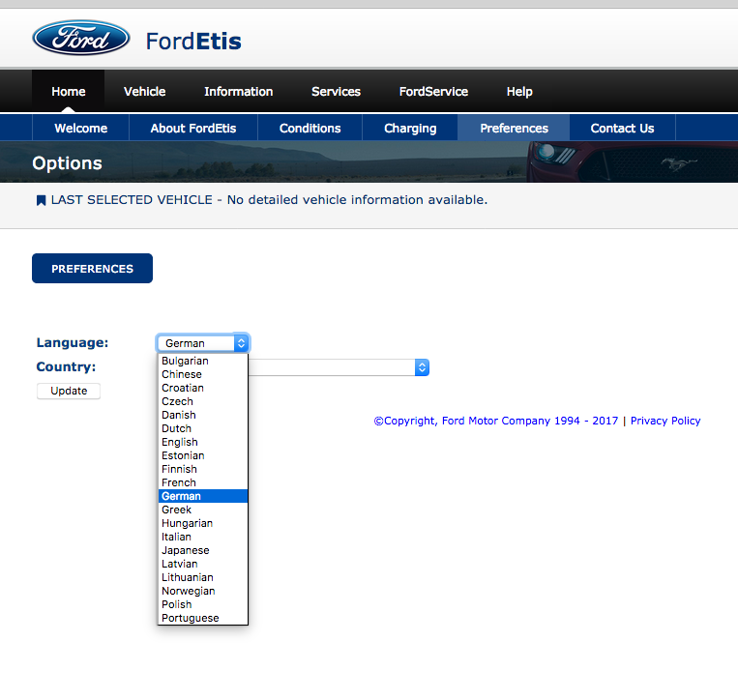
Task: Open the Language dropdown showing German
Action: [x=203, y=343]
